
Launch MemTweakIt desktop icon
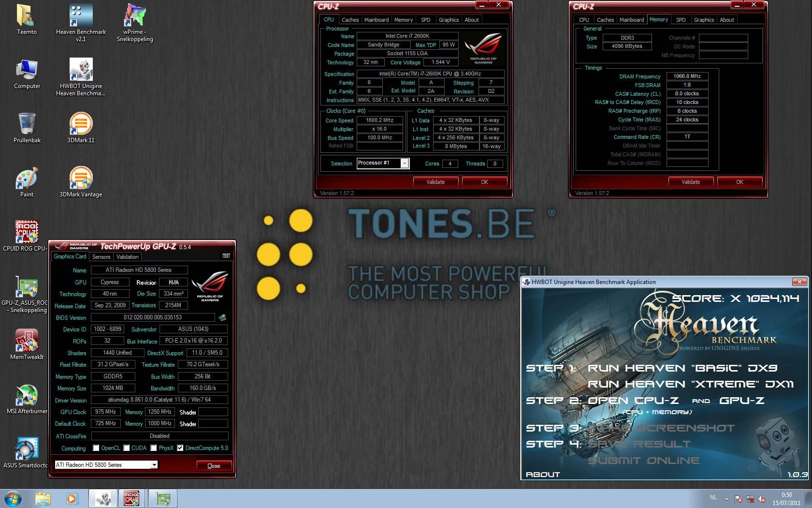[x=27, y=344]
